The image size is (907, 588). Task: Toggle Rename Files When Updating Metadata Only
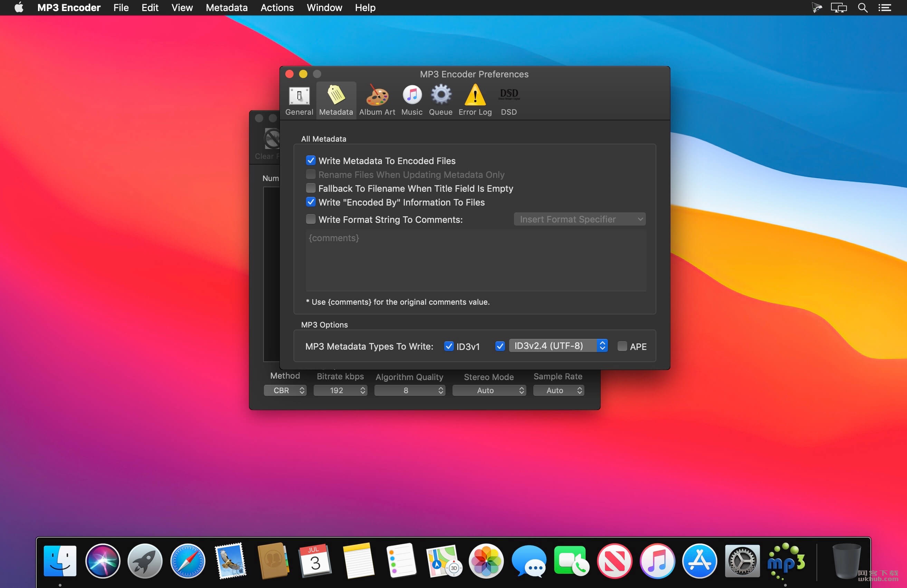tap(311, 174)
